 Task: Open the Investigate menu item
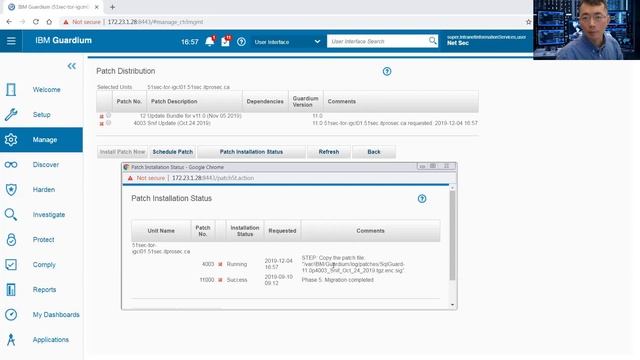tap(49, 215)
